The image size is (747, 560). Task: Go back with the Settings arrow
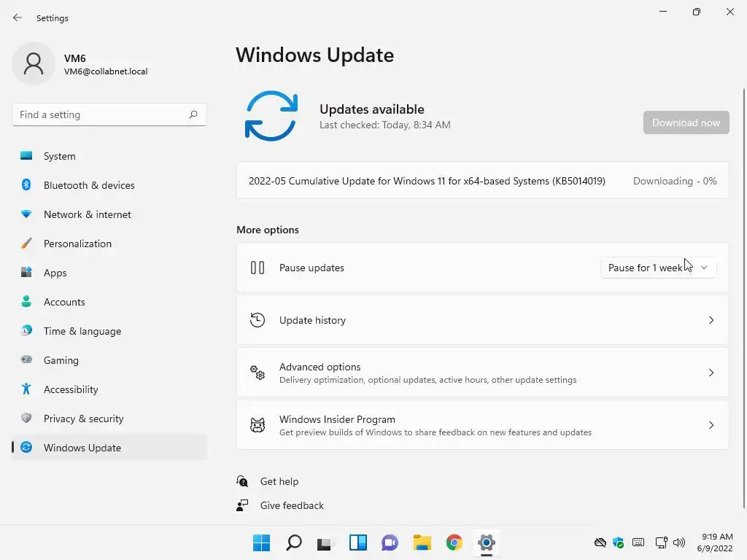(18, 18)
